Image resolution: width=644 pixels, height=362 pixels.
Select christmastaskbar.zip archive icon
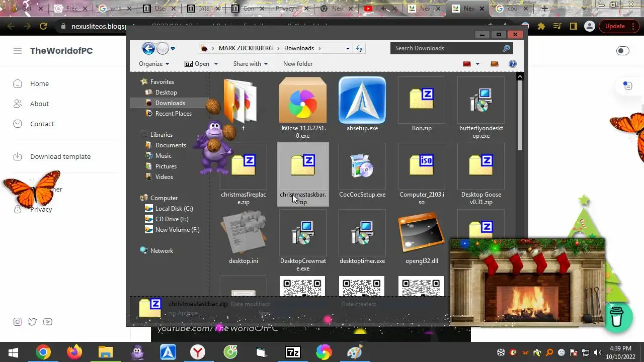(x=303, y=166)
